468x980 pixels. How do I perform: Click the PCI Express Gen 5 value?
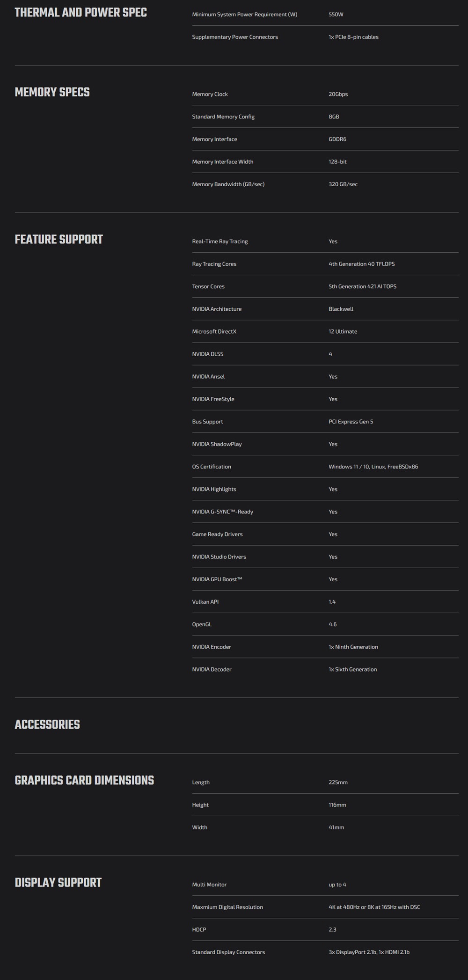point(351,422)
